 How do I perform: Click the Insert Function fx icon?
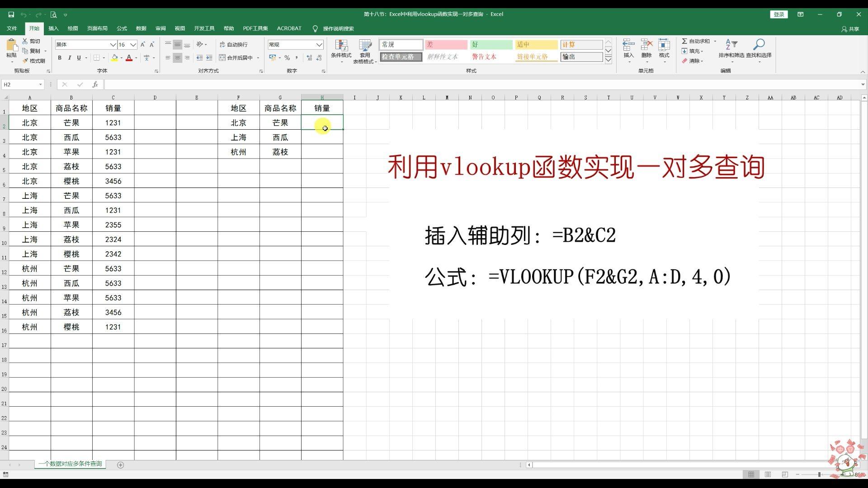click(95, 84)
